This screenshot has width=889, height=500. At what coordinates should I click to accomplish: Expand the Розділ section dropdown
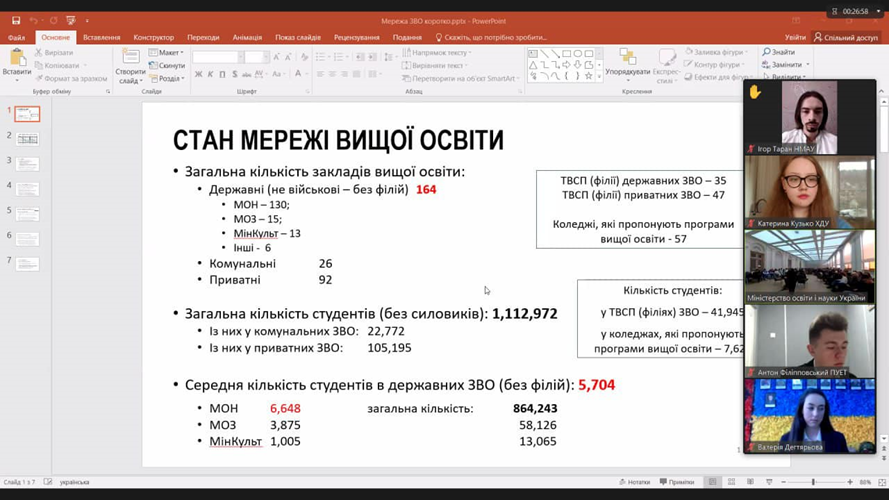pyautogui.click(x=167, y=78)
